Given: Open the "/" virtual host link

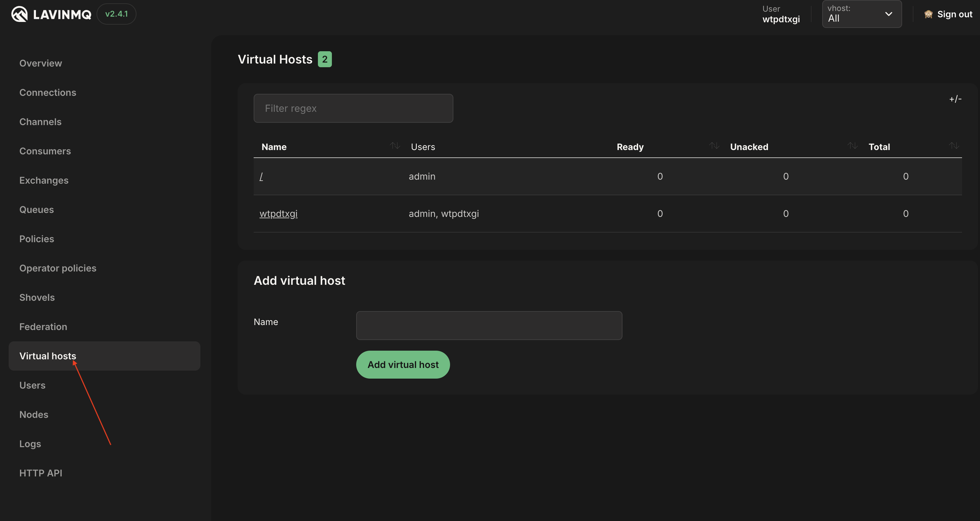Looking at the screenshot, I should 261,176.
